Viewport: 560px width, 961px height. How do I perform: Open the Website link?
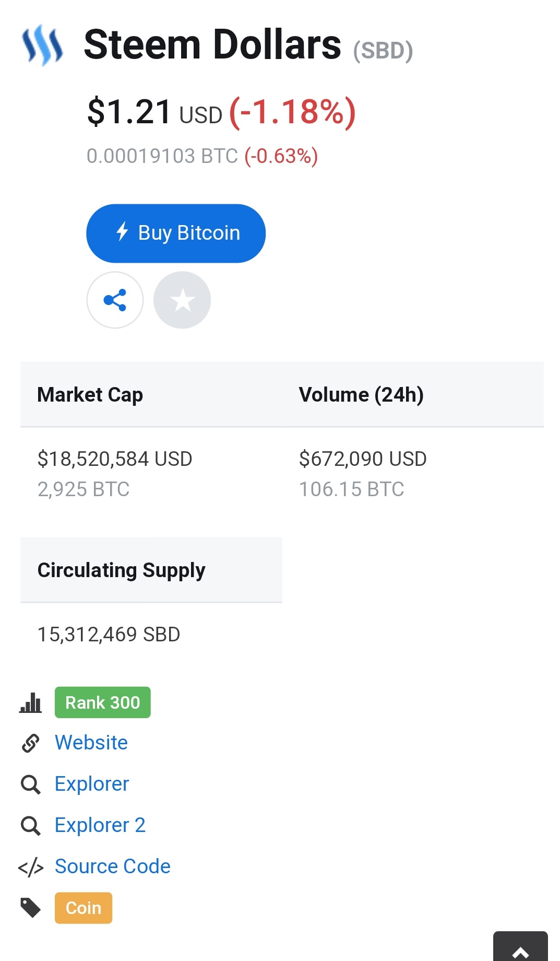pos(91,743)
